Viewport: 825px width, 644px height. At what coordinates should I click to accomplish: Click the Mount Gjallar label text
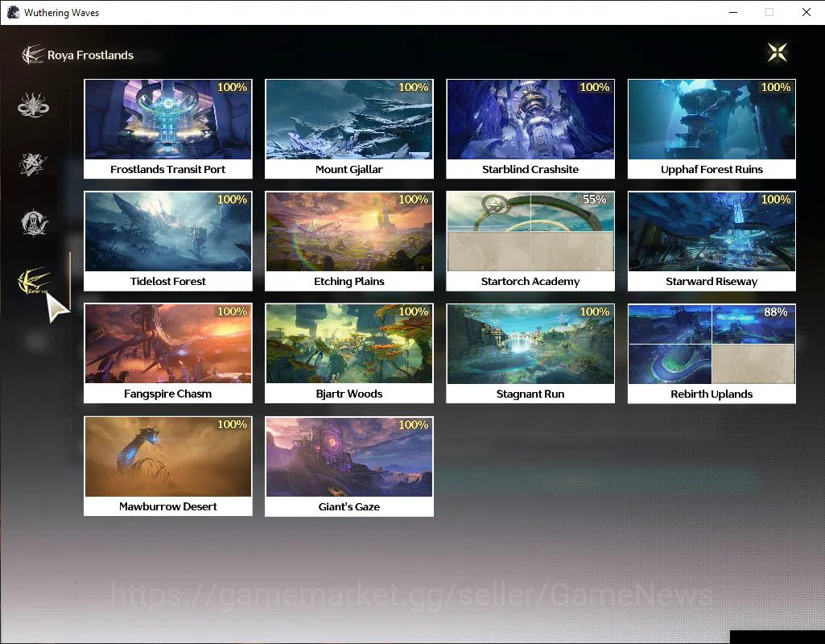point(349,169)
